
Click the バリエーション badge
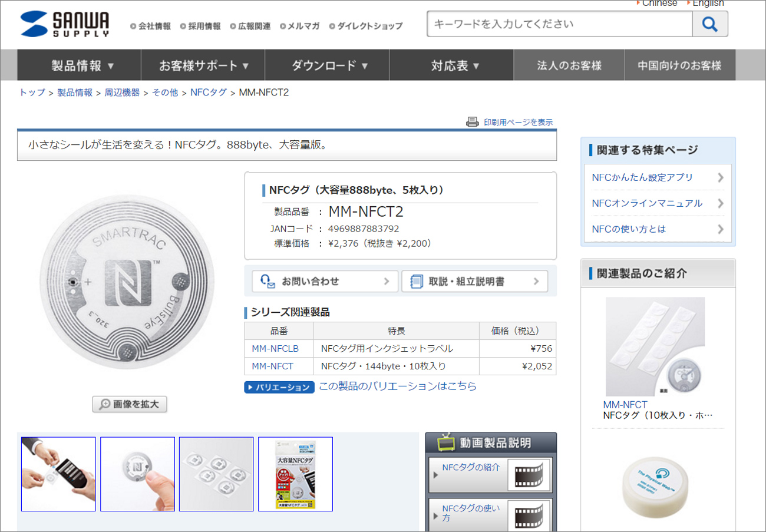[x=279, y=387]
